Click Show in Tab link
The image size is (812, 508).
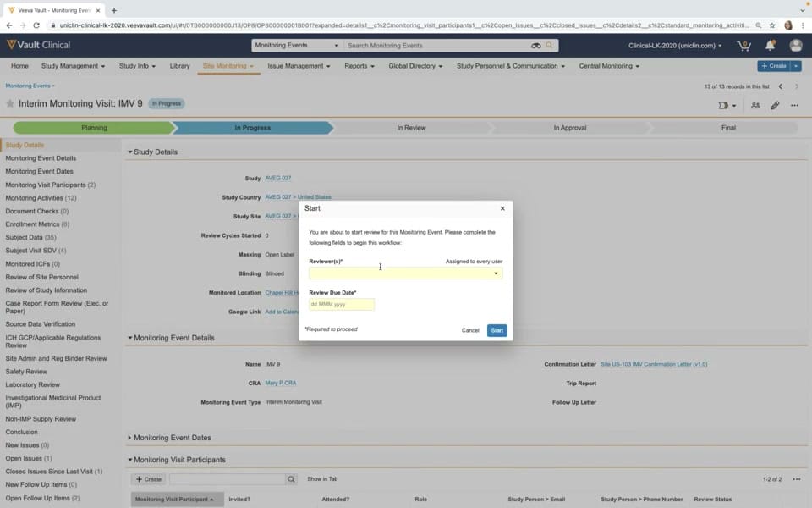(322, 479)
